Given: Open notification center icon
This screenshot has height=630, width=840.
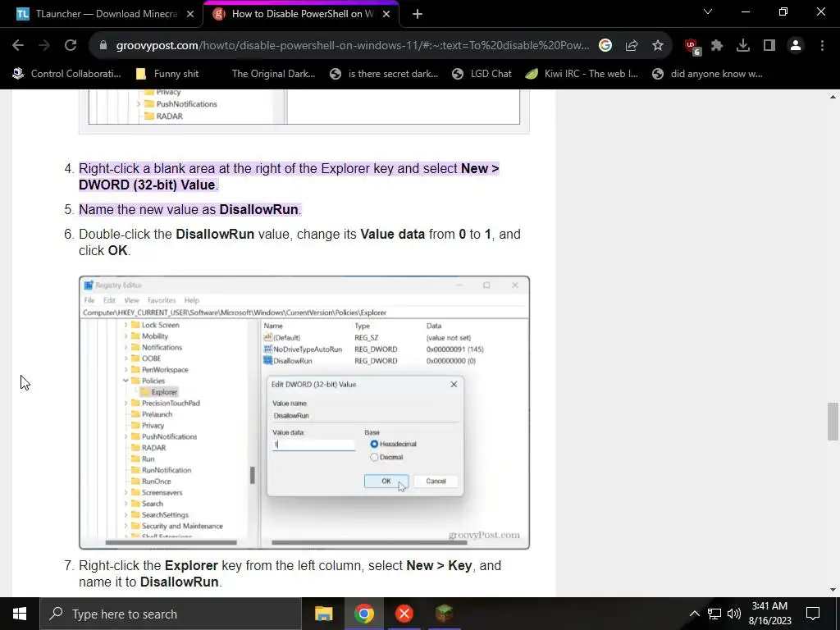Looking at the screenshot, I should click(813, 614).
